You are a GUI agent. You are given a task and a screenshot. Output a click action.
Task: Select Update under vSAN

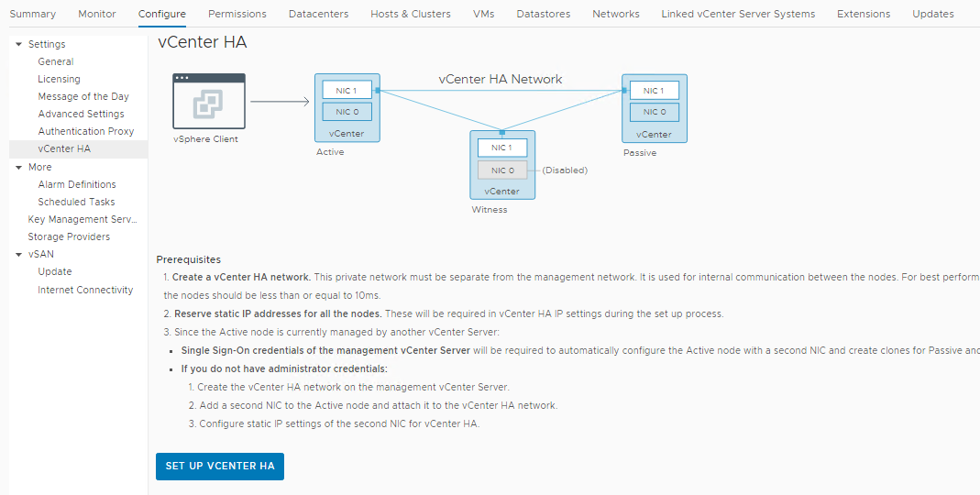pyautogui.click(x=54, y=272)
